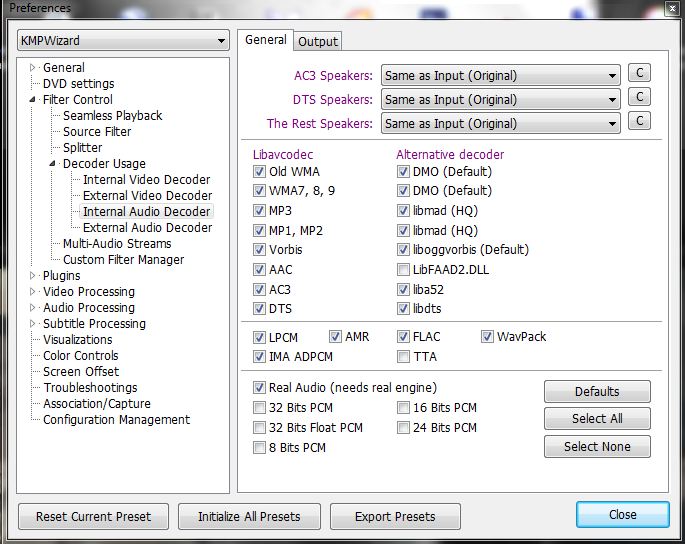Image resolution: width=685 pixels, height=544 pixels.
Task: Toggle the WavPack checkbox
Action: tap(487, 336)
